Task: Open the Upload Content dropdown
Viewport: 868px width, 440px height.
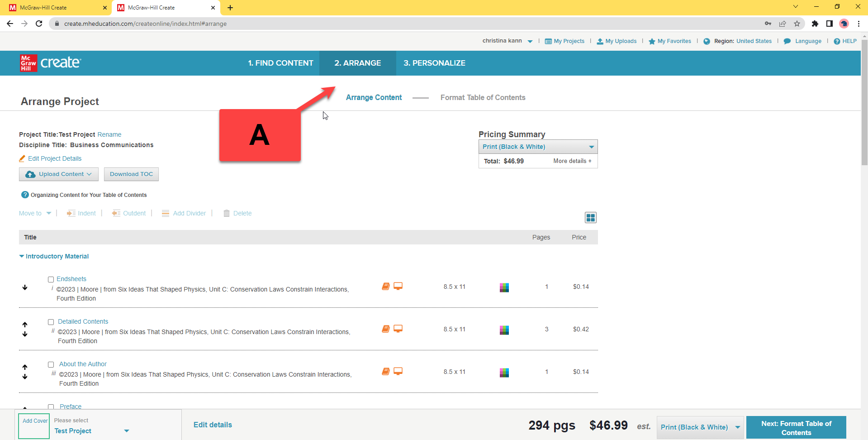Action: click(x=59, y=174)
